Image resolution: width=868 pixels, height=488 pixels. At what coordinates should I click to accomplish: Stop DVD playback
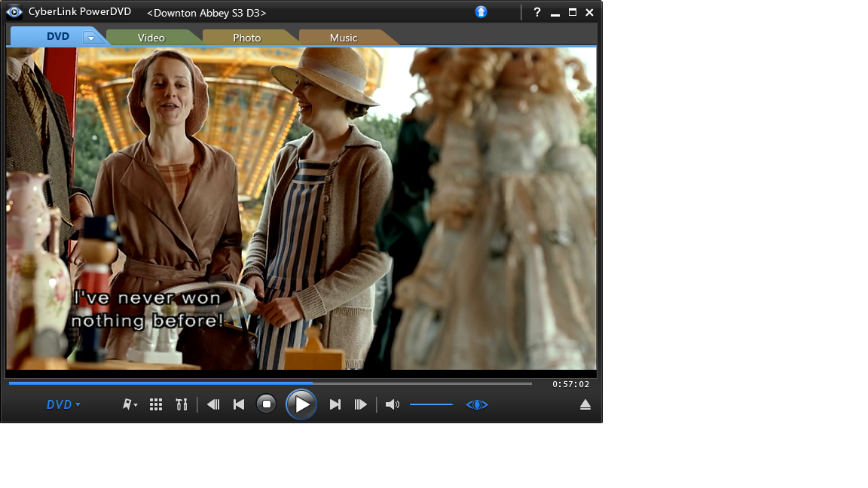pos(266,404)
